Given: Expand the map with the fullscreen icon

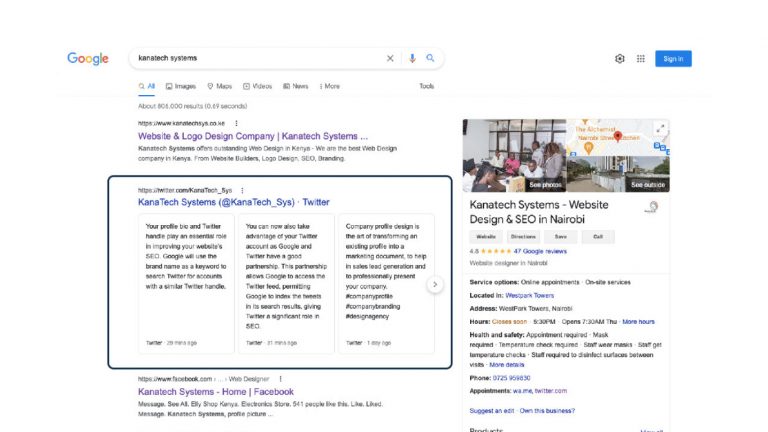Looking at the screenshot, I should click(660, 129).
